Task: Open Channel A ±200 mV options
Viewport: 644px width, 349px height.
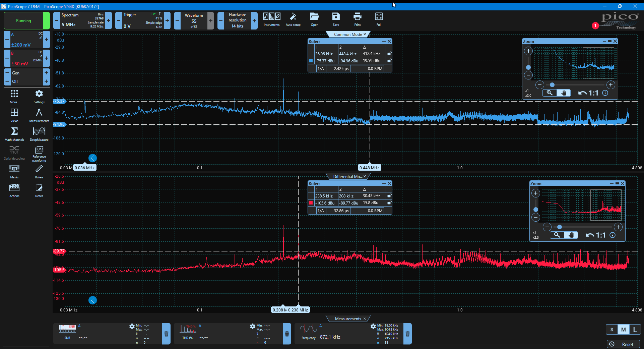Action: 27,40
